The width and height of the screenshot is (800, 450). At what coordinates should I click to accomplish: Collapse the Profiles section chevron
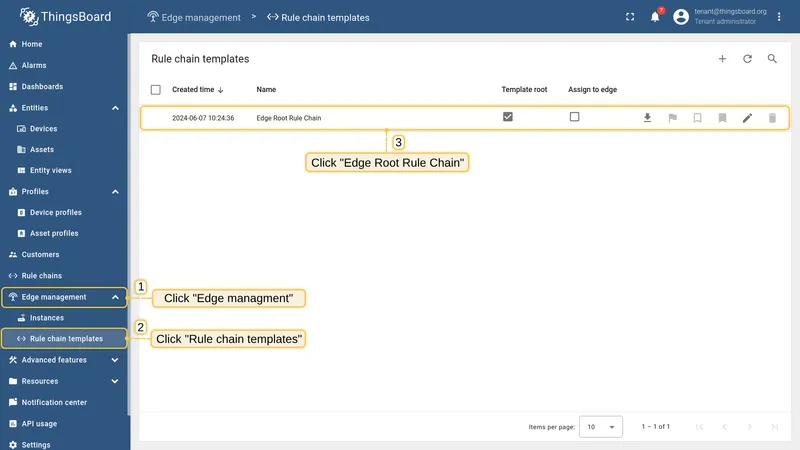[115, 192]
